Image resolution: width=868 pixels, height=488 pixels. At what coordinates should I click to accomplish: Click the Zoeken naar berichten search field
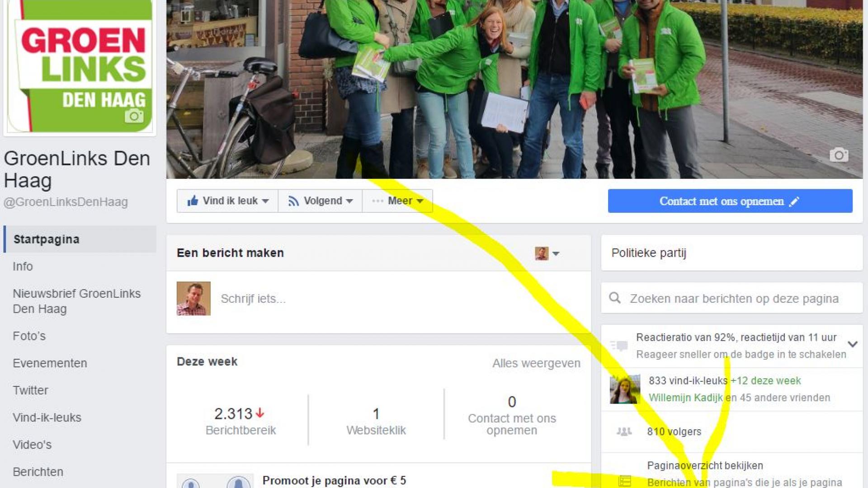732,298
